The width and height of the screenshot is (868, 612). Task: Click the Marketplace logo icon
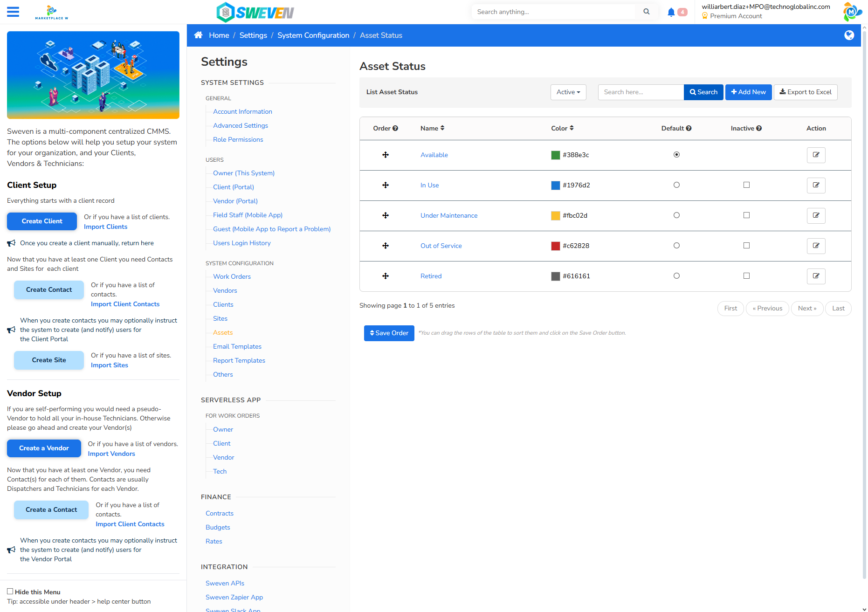[x=52, y=12]
